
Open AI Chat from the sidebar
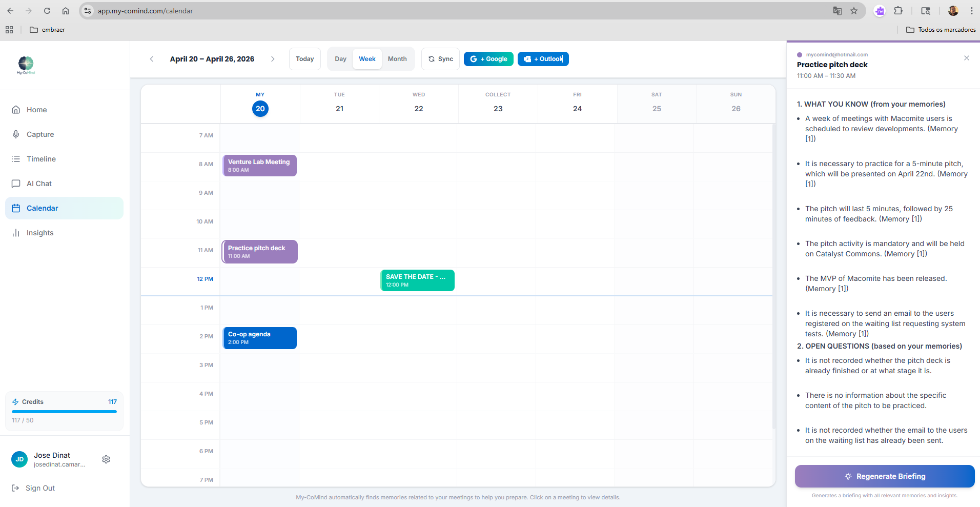tap(17, 184)
